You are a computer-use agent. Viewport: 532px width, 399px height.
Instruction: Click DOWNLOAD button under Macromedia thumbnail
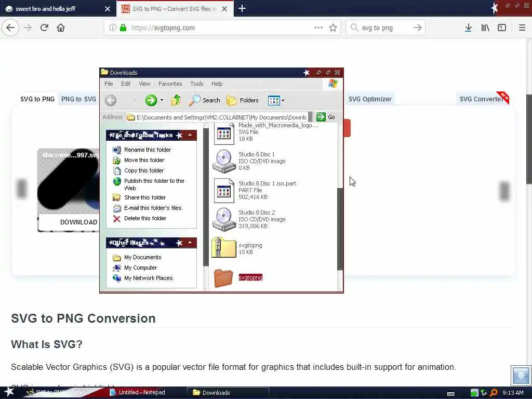point(70,222)
